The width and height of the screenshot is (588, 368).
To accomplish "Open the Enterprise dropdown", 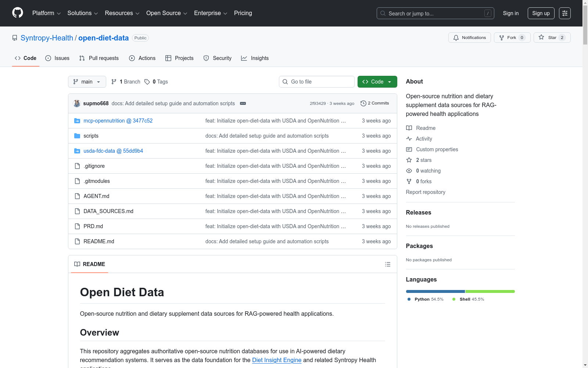I will click(211, 13).
